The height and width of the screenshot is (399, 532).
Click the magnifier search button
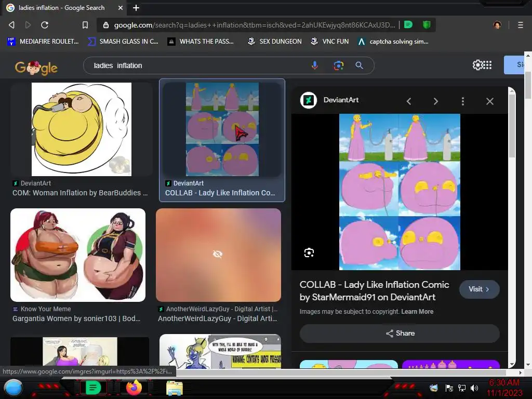coord(359,65)
